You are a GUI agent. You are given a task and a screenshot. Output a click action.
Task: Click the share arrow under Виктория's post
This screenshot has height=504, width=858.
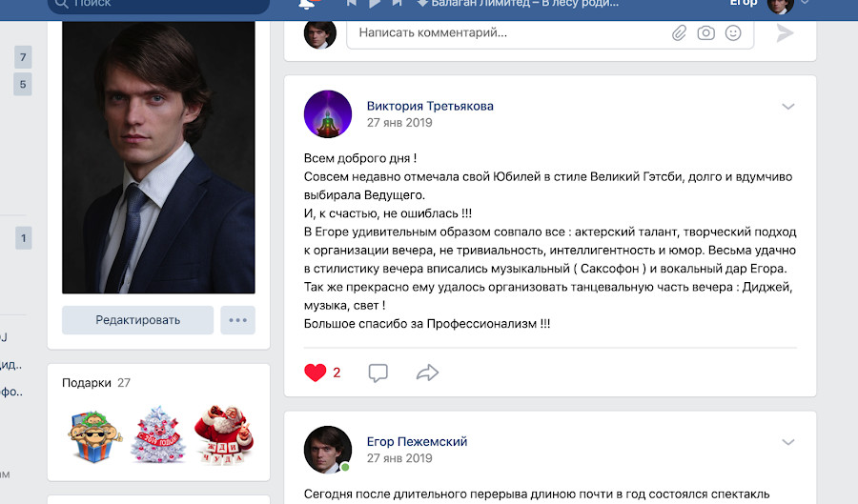point(427,373)
